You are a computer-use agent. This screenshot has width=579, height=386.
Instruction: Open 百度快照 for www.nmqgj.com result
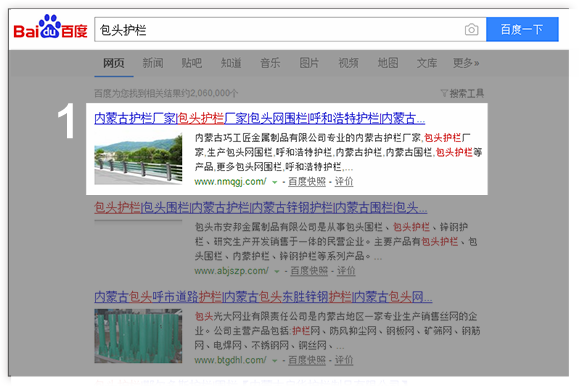307,182
